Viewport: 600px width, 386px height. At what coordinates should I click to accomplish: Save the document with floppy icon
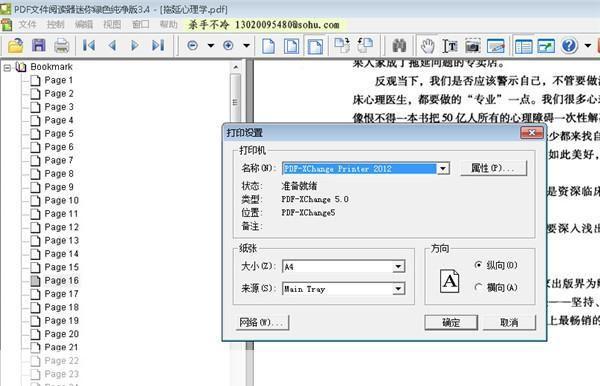(x=38, y=46)
